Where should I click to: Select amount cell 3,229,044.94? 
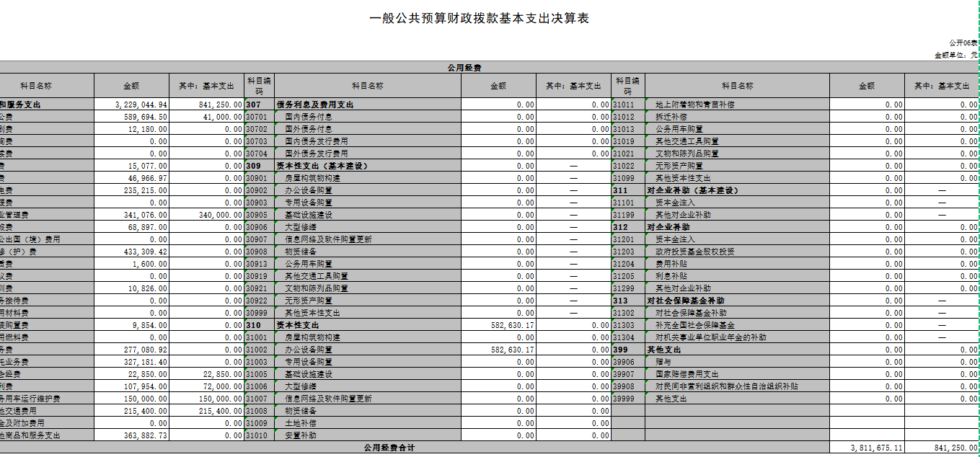[131, 105]
